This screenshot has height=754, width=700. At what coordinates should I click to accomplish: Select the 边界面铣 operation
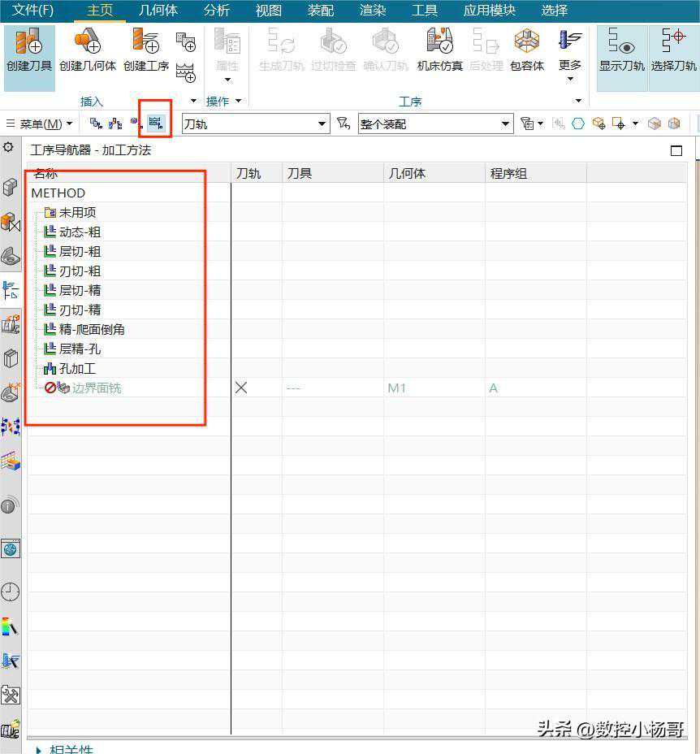click(97, 388)
